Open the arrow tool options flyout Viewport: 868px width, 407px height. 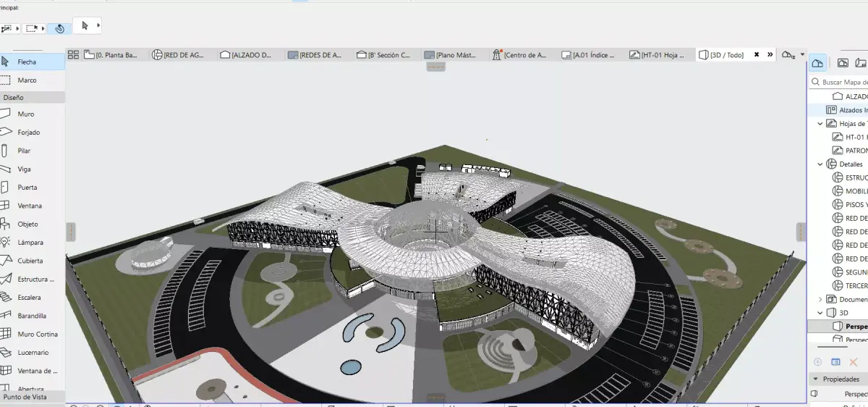coord(98,26)
